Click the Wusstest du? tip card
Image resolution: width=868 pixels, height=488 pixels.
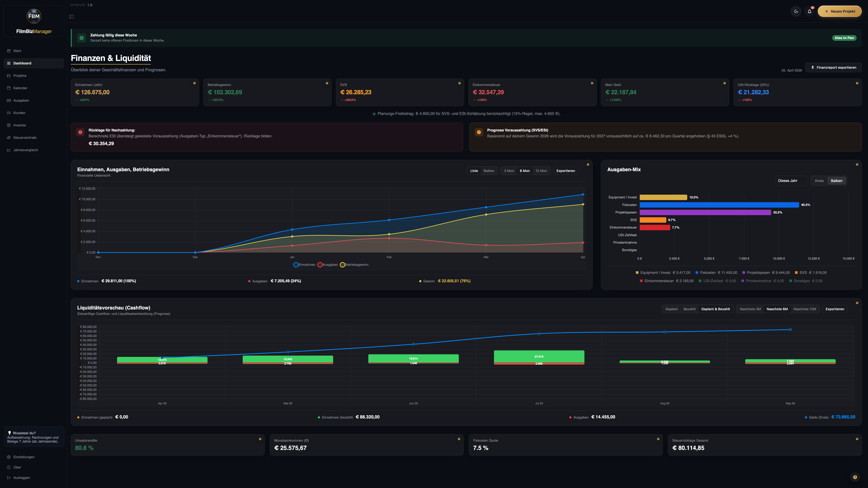coord(34,437)
